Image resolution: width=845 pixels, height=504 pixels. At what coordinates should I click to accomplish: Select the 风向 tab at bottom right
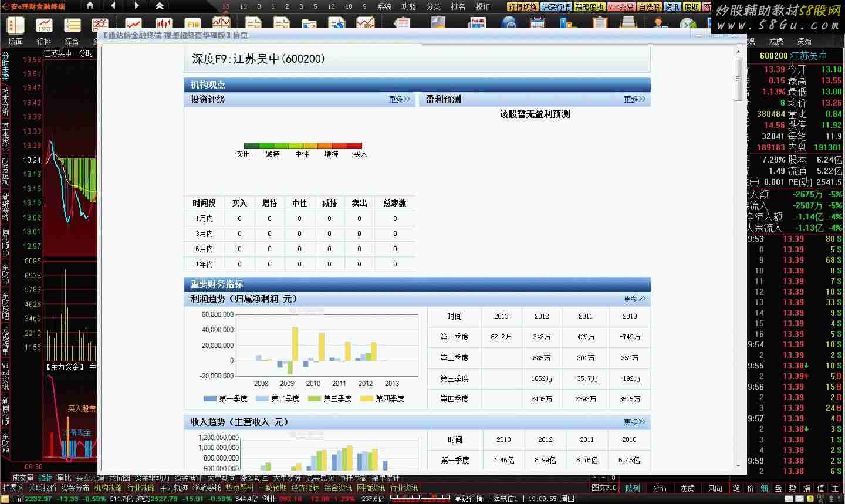pos(715,488)
